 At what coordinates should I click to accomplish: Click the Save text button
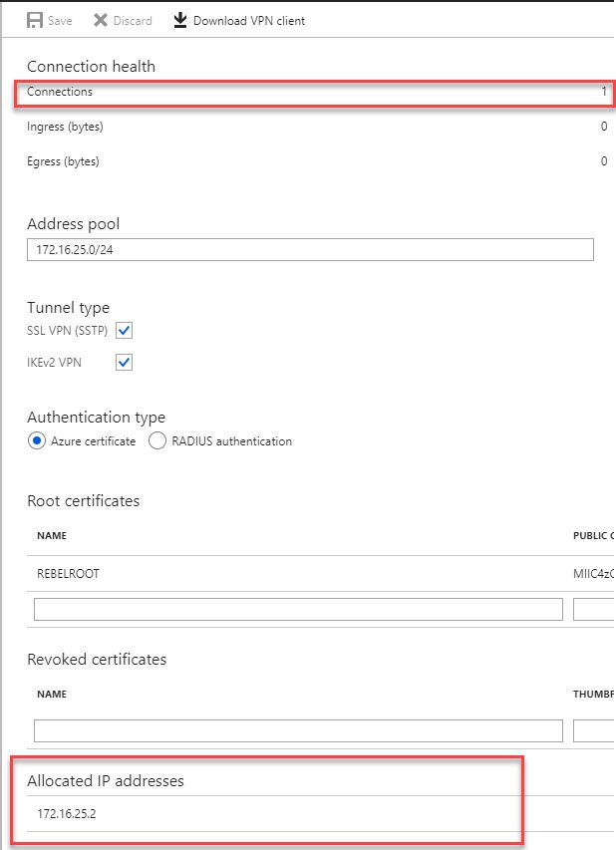[x=60, y=21]
